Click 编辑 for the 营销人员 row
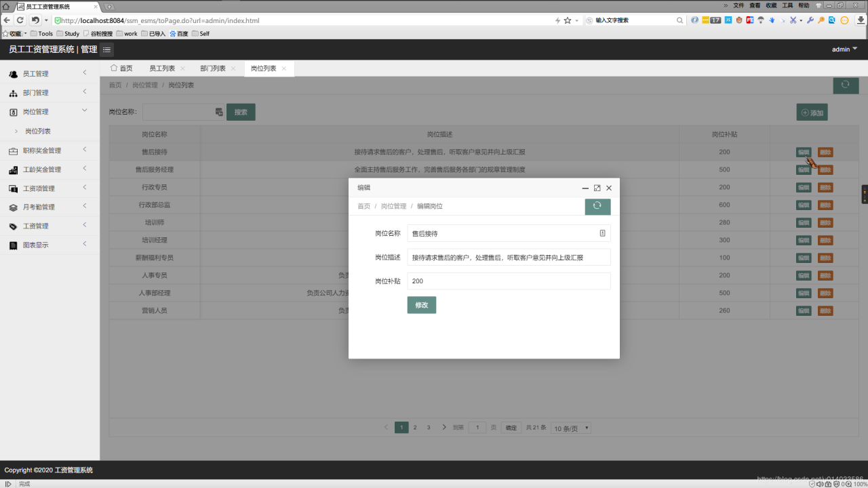The width and height of the screenshot is (868, 488). 804,310
